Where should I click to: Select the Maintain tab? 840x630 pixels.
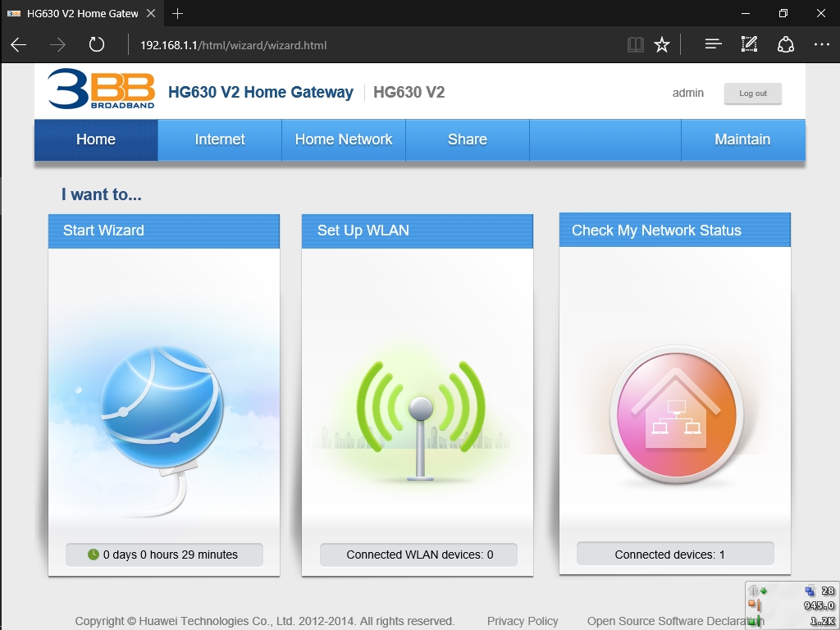click(742, 139)
